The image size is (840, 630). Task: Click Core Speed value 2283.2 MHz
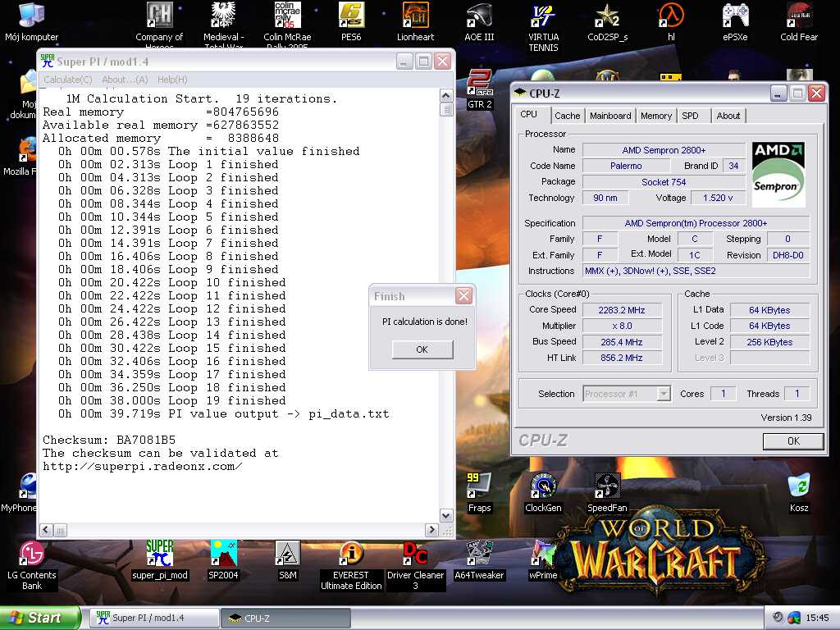(x=622, y=310)
